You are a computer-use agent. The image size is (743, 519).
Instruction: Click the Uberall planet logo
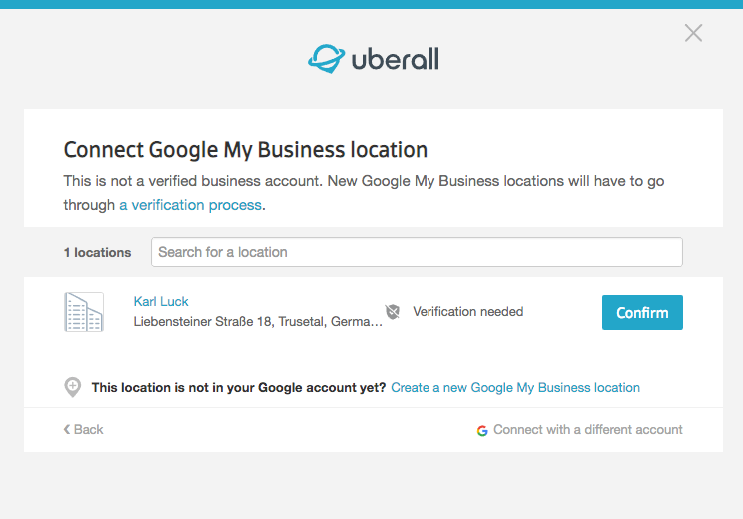pos(326,59)
